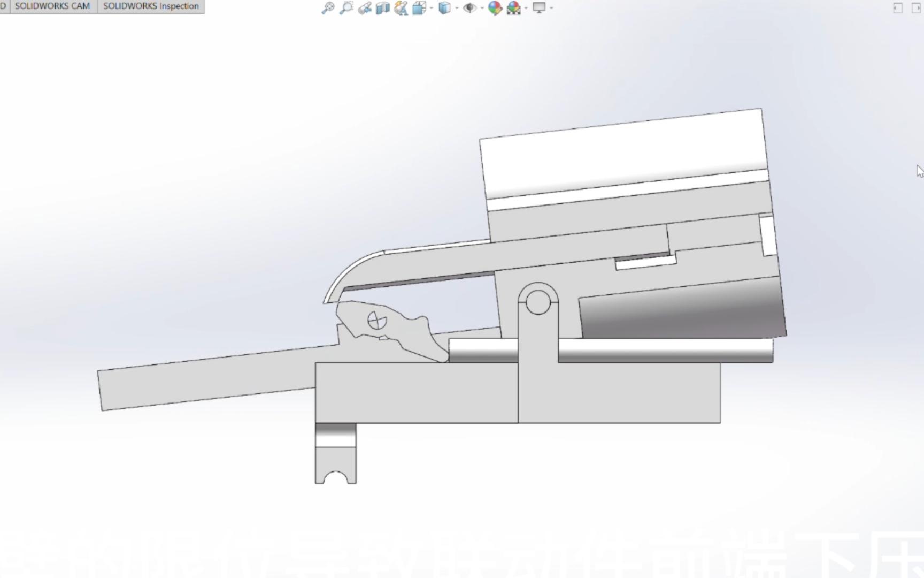Switch to the SOLIDWORKS Inspection tab
The height and width of the screenshot is (578, 924).
[x=151, y=6]
